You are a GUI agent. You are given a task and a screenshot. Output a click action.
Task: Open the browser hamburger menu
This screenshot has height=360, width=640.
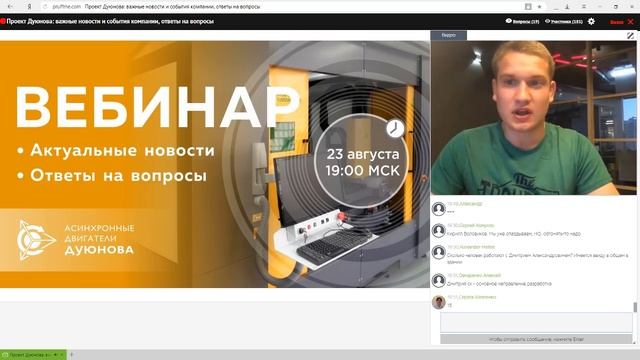click(584, 7)
